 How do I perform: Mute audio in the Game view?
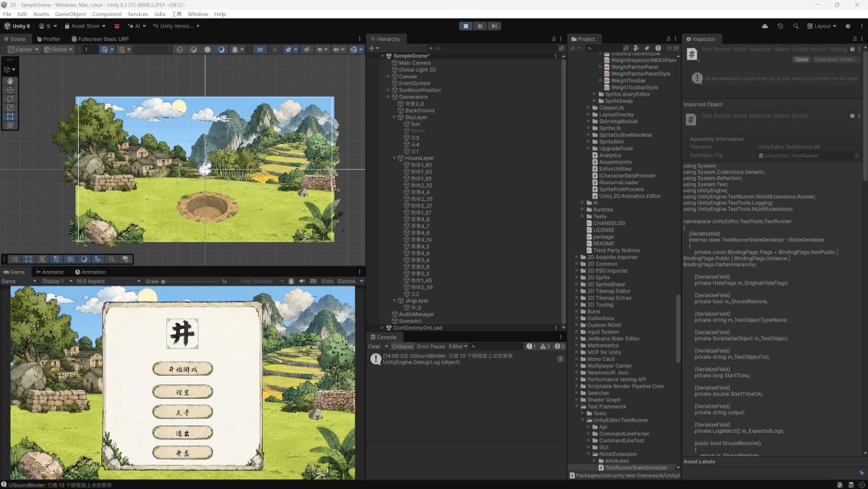click(x=301, y=281)
